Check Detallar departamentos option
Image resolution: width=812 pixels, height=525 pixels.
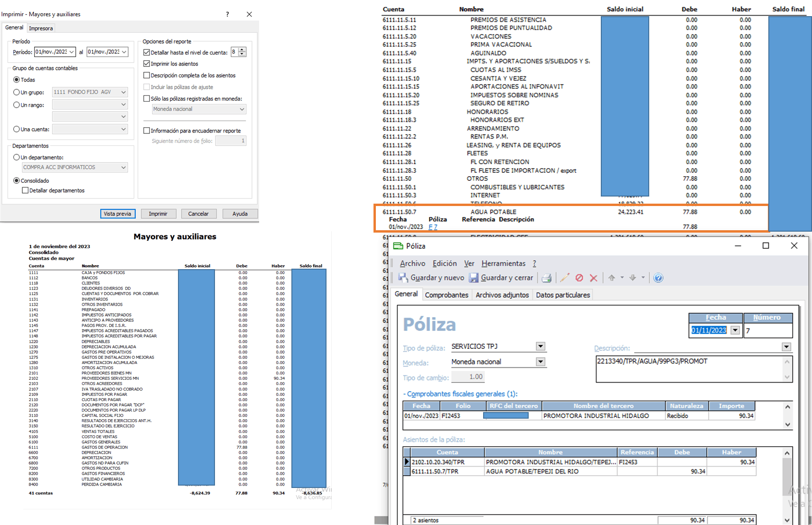(x=25, y=190)
